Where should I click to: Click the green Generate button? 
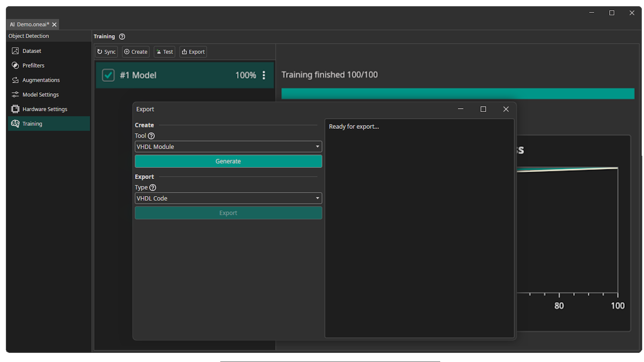pyautogui.click(x=228, y=161)
